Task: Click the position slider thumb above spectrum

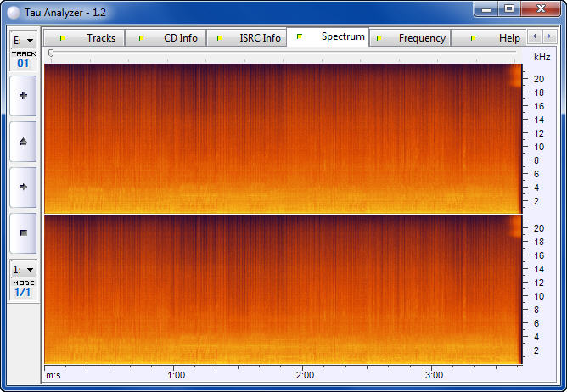Action: (x=51, y=53)
